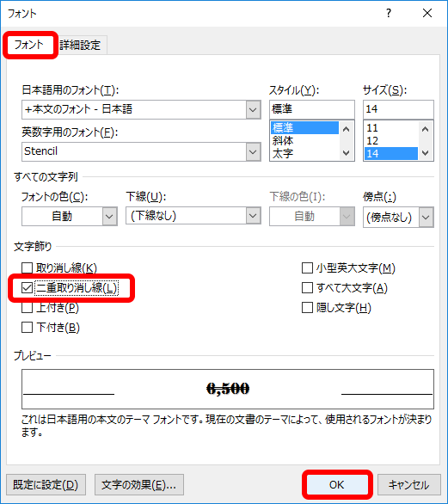Uncheck 二重取り消し線 double strikethrough
This screenshot has width=448, height=504.
click(27, 287)
